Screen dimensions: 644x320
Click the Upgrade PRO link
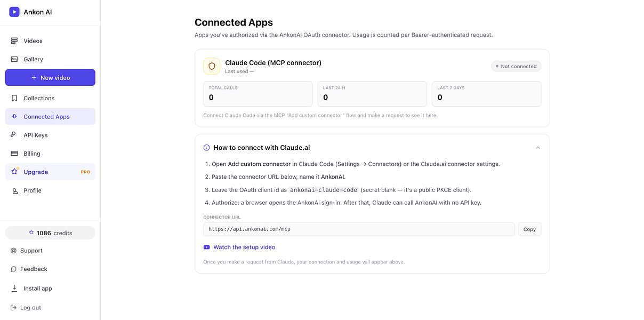point(50,172)
